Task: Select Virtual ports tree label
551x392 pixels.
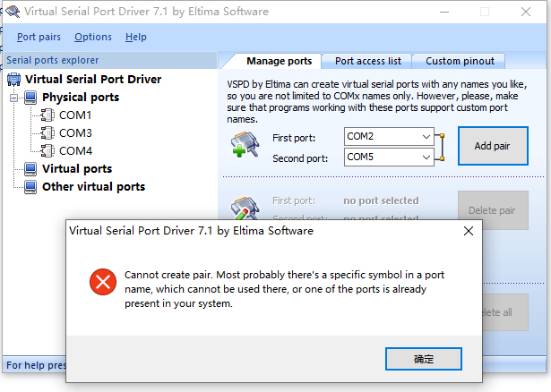Action: 77,169
